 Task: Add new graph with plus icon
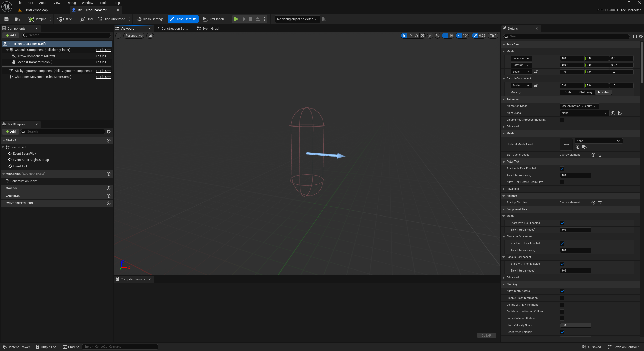[x=109, y=141]
